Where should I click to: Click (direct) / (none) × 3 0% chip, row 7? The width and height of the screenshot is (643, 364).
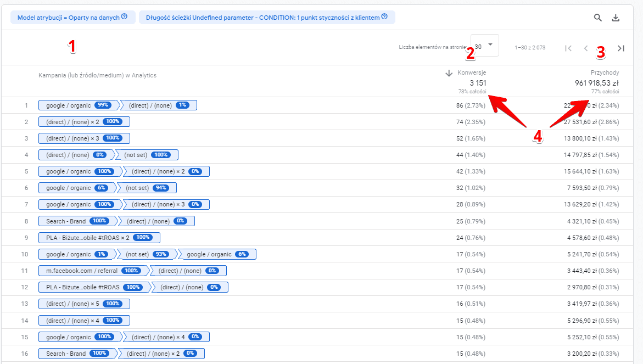(x=166, y=204)
